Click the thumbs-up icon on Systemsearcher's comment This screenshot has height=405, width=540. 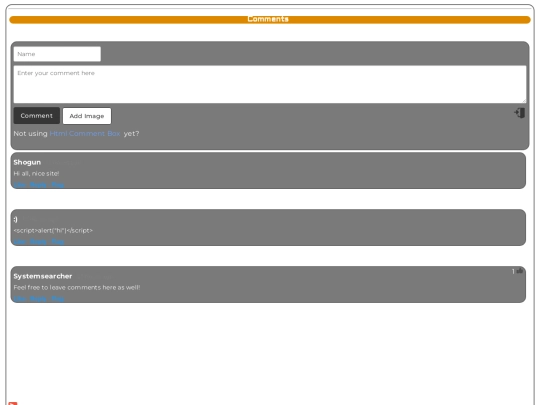tap(520, 271)
